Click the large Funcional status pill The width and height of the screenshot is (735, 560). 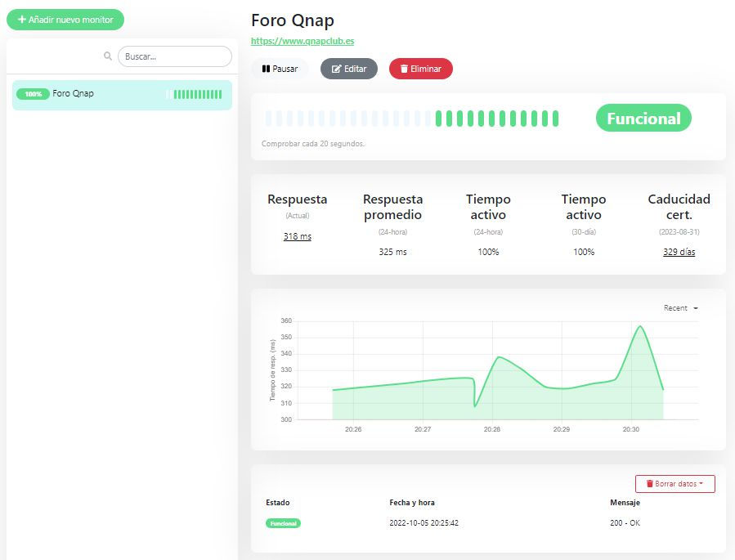coord(643,119)
